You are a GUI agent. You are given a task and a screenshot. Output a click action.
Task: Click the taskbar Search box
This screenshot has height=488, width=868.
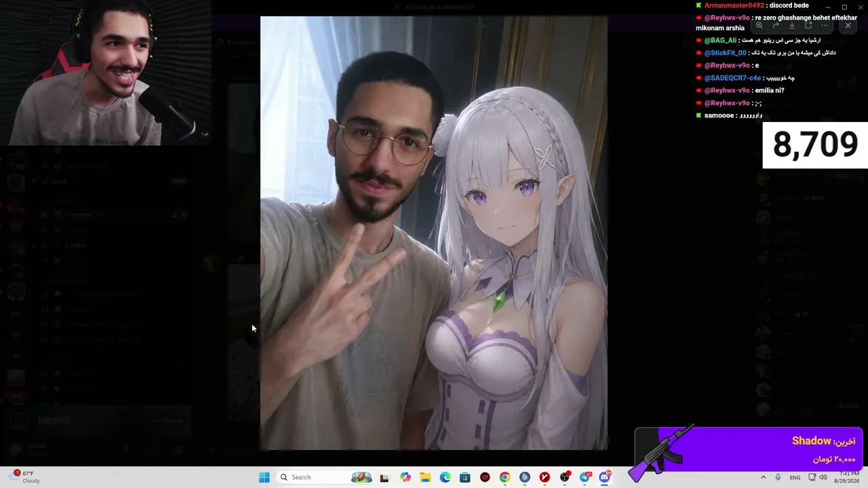[x=325, y=477]
